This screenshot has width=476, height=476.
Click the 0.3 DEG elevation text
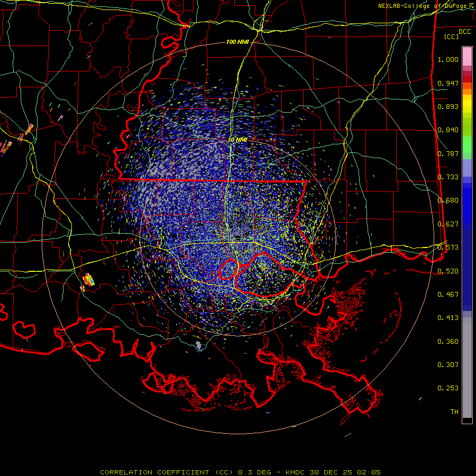255,472
